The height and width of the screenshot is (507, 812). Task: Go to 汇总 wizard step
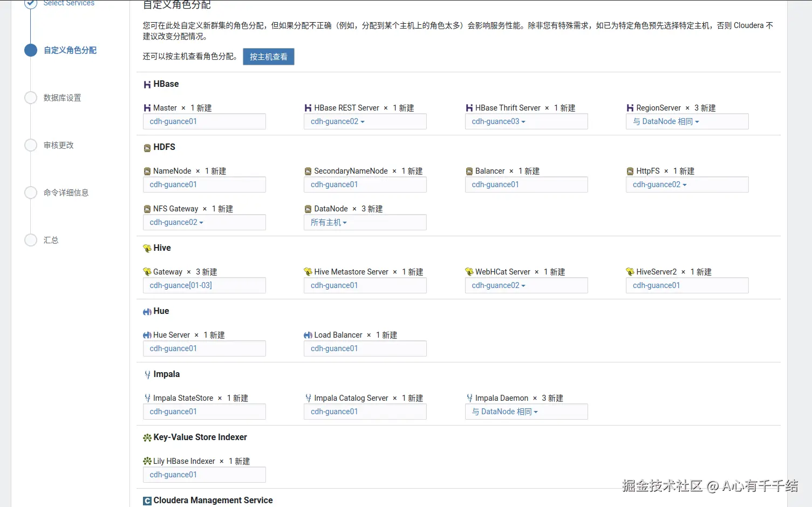click(x=51, y=240)
